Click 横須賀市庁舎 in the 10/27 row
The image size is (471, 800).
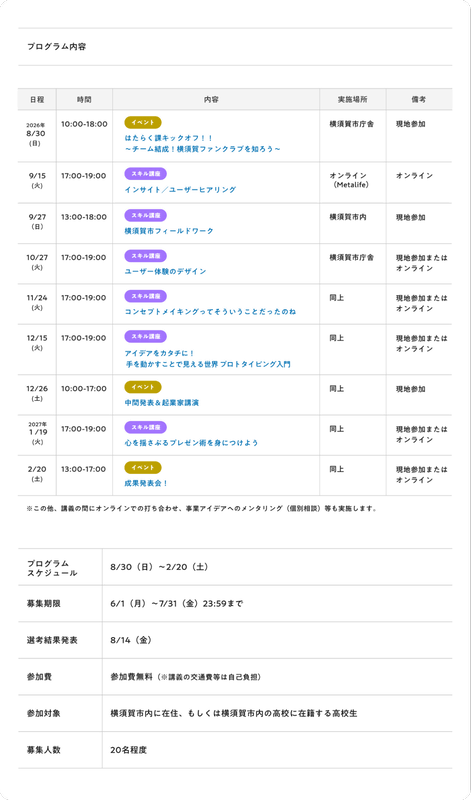[x=351, y=258]
